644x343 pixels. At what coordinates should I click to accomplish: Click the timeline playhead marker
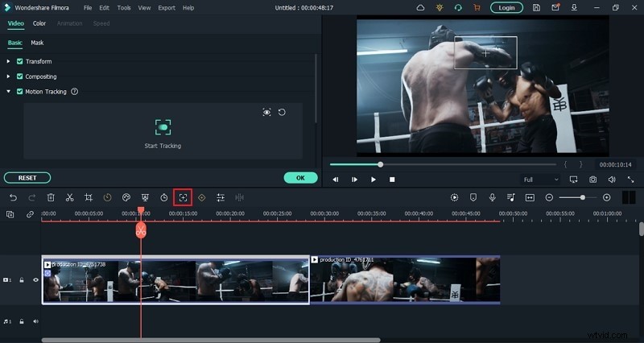[x=141, y=230]
